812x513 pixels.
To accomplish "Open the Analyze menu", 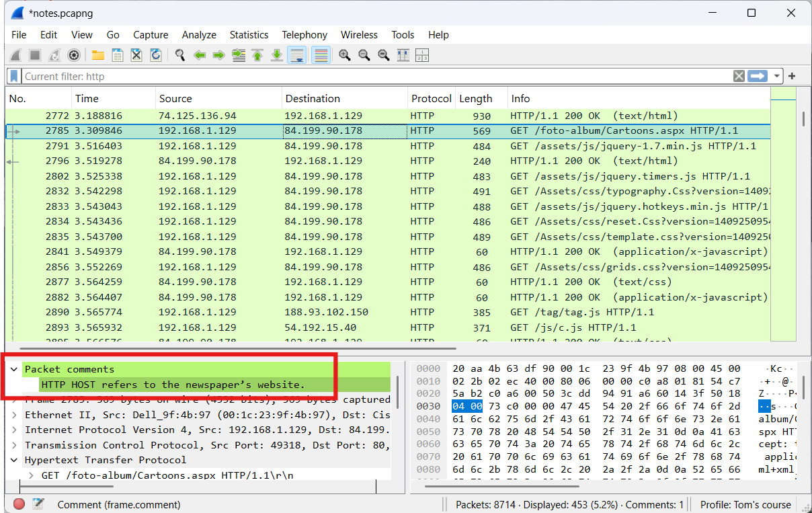I will click(199, 35).
